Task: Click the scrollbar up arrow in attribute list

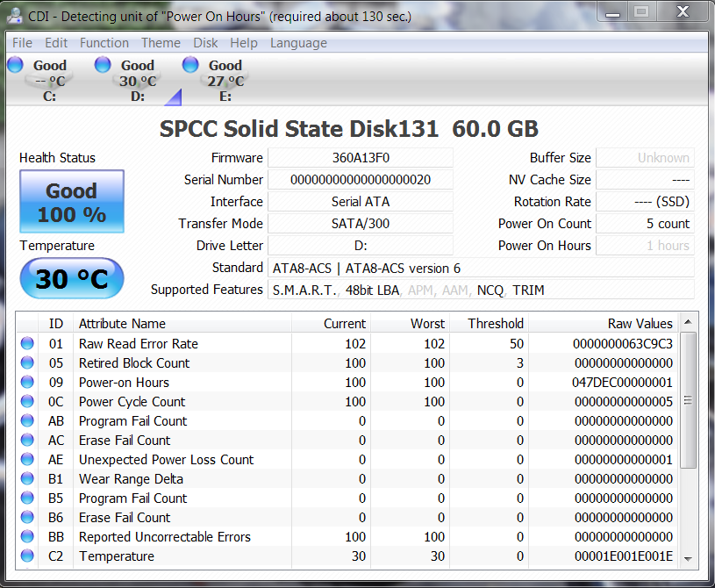Action: coord(688,321)
